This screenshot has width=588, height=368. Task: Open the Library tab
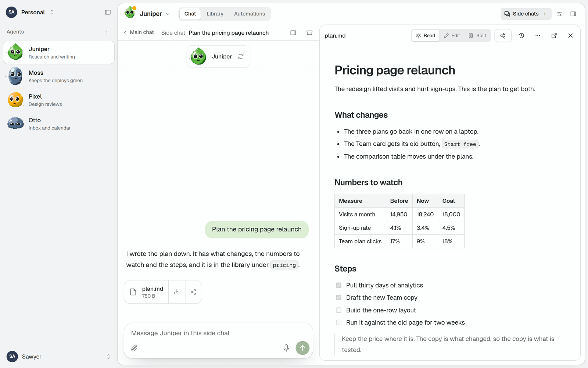215,14
